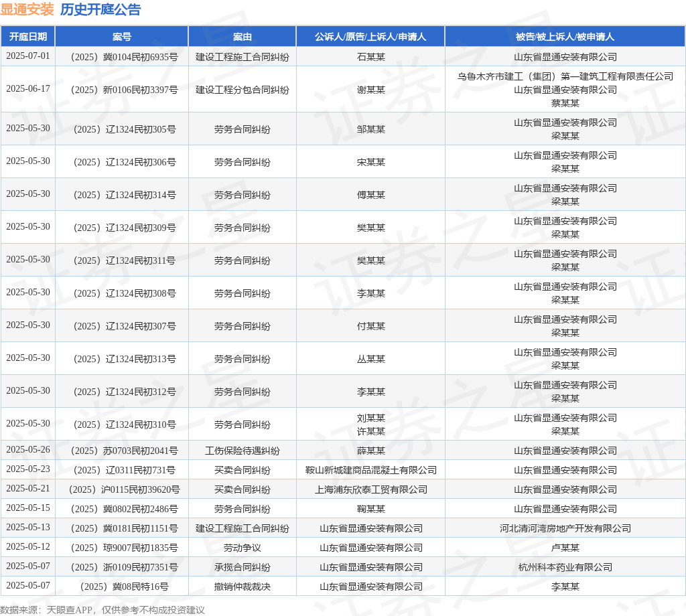Screen dimensions: 686x616
Task: Select date cell 2025-05-12
Action: coord(28,547)
